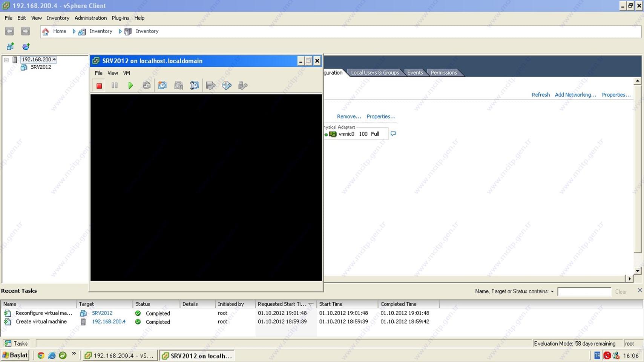This screenshot has width=644, height=362.
Task: Click the SRV2012 target link in tasks
Action: click(102, 313)
